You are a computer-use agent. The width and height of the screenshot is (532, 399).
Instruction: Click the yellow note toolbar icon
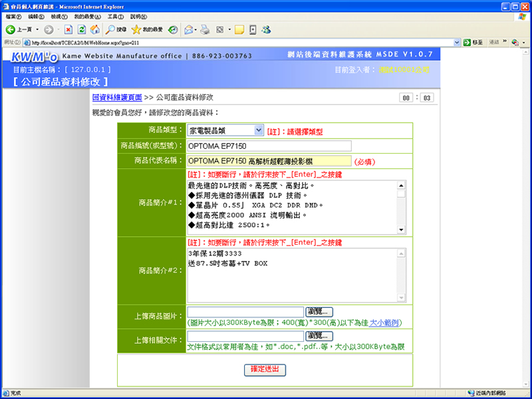pyautogui.click(x=239, y=30)
